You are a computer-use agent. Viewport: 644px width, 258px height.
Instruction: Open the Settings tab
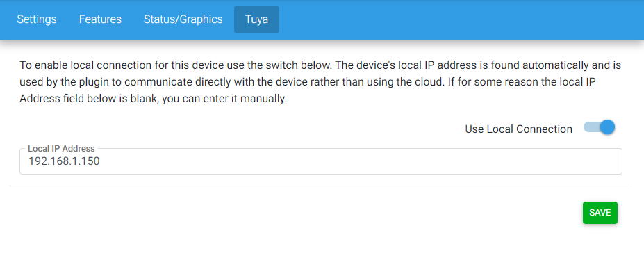click(x=37, y=19)
